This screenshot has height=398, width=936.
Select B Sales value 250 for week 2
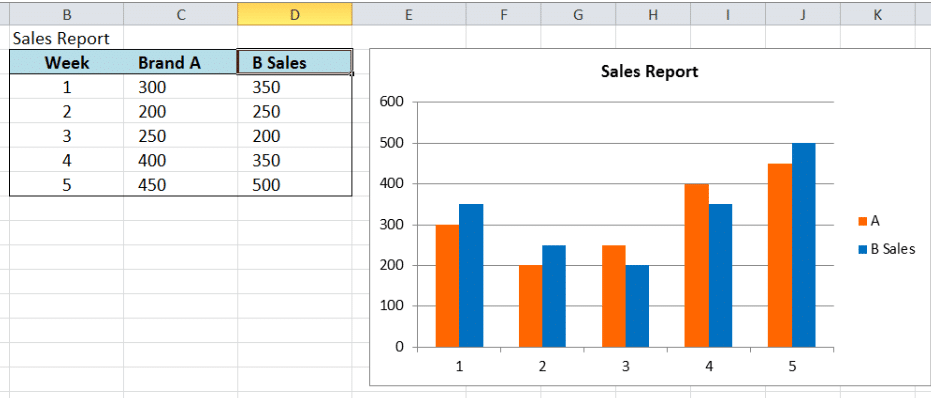click(295, 112)
